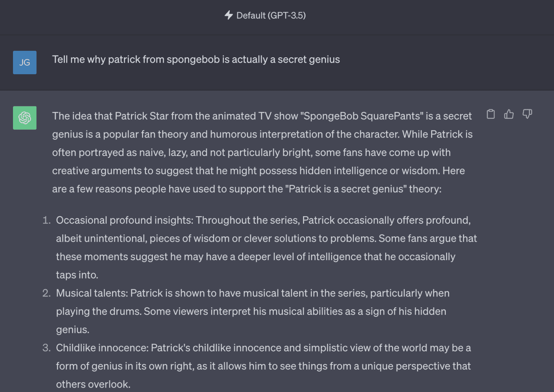Give the response a thumbs up
This screenshot has width=554, height=392.
tap(509, 114)
